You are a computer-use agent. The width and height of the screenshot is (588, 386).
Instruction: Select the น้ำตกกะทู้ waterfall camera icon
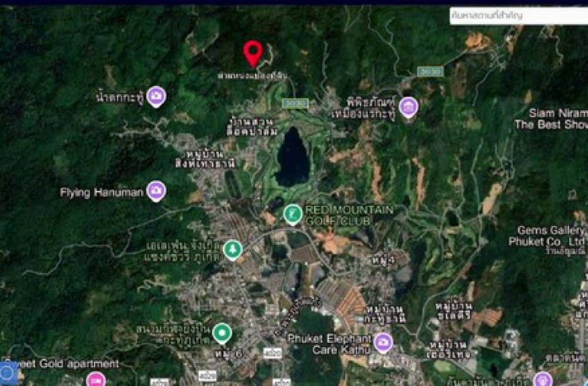click(x=156, y=96)
